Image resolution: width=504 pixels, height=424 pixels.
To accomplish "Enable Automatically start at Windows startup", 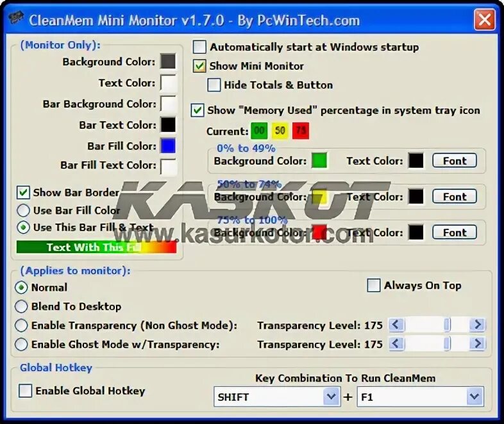I will coord(199,47).
